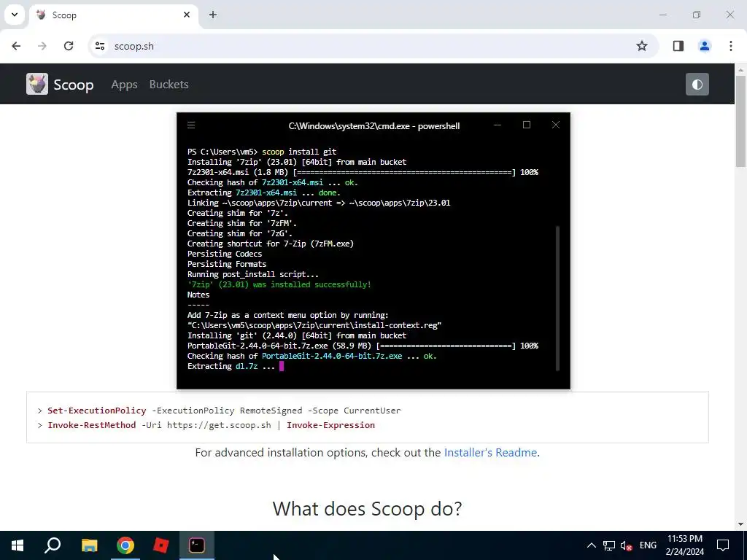
Task: Open the Chrome three-dot menu
Action: click(x=730, y=46)
